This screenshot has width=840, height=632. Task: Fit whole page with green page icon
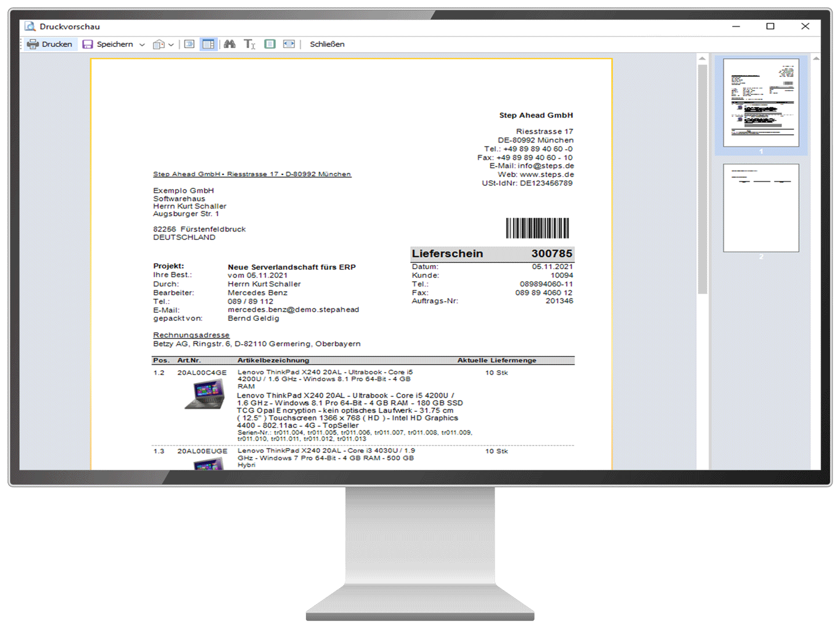270,44
